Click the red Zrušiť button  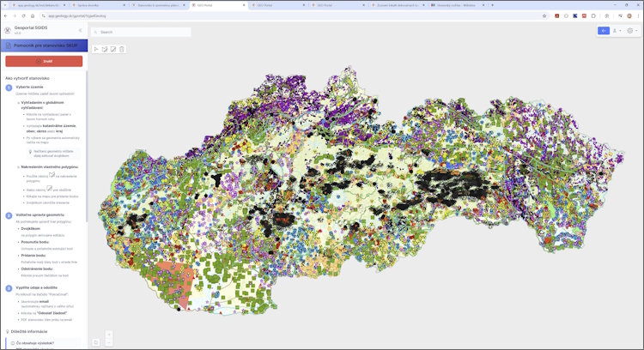click(x=44, y=61)
